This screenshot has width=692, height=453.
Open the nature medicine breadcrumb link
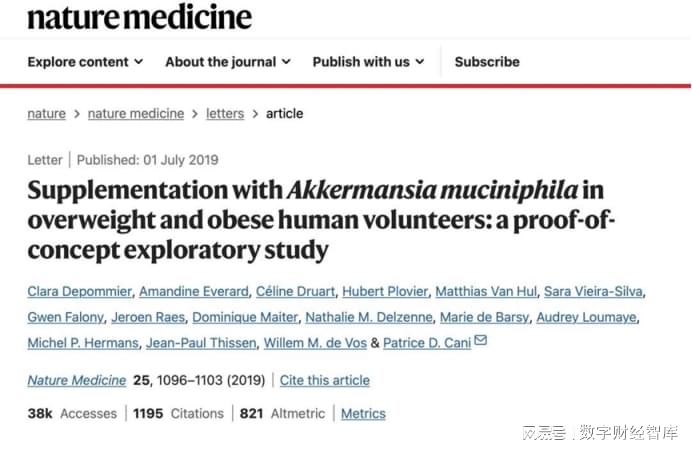point(136,114)
